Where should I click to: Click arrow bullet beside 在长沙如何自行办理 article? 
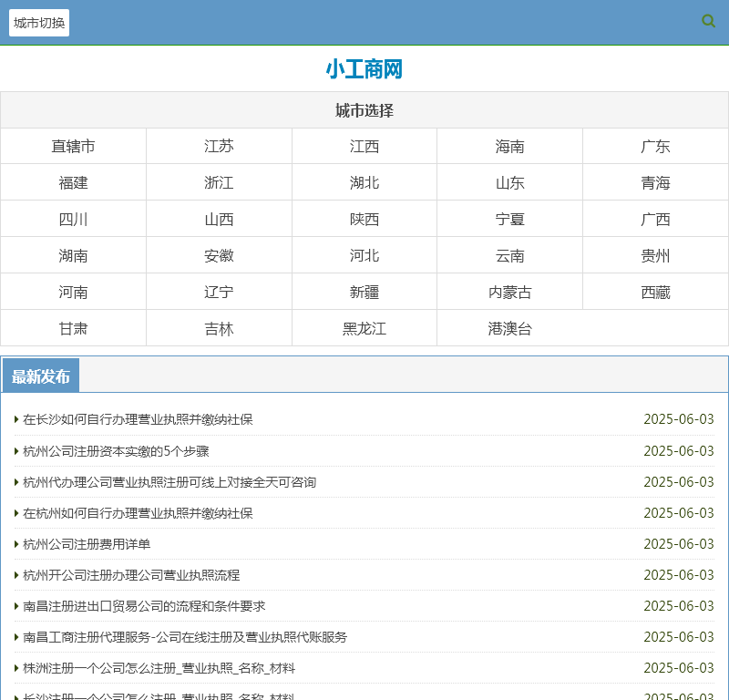click(16, 419)
